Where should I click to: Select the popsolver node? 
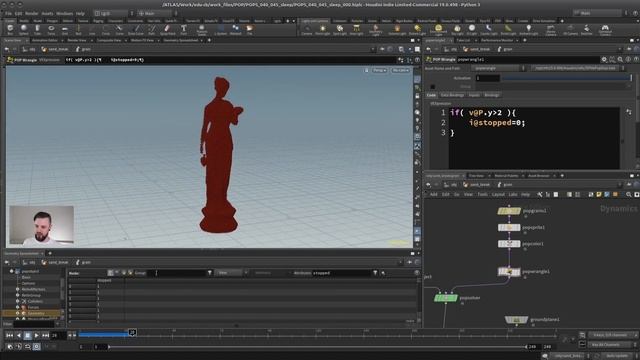click(446, 298)
